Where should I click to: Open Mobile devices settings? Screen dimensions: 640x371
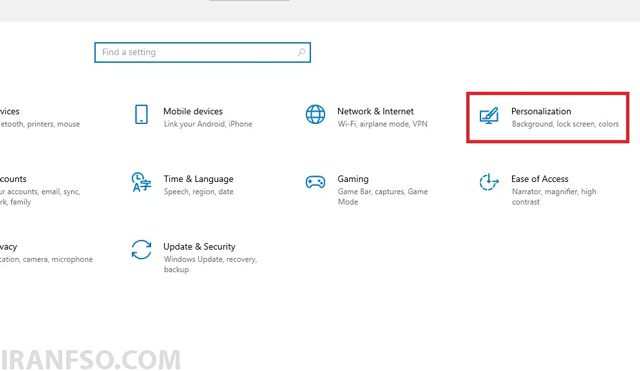(193, 111)
